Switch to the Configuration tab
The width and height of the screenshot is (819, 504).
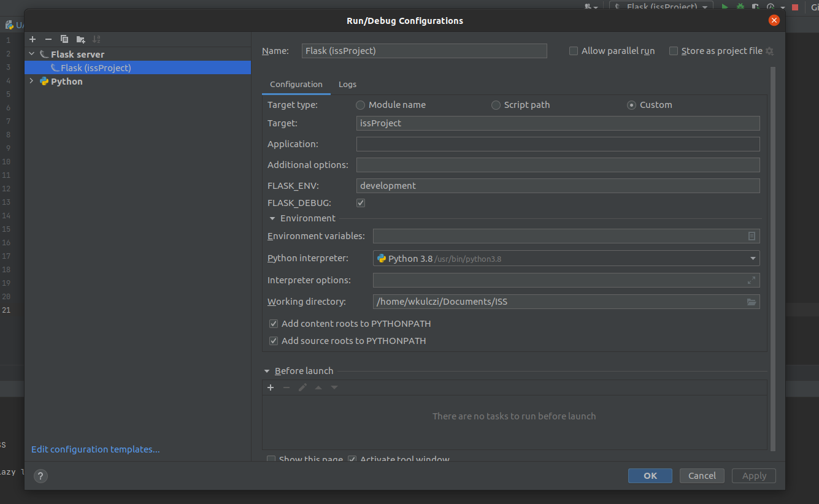tap(296, 85)
